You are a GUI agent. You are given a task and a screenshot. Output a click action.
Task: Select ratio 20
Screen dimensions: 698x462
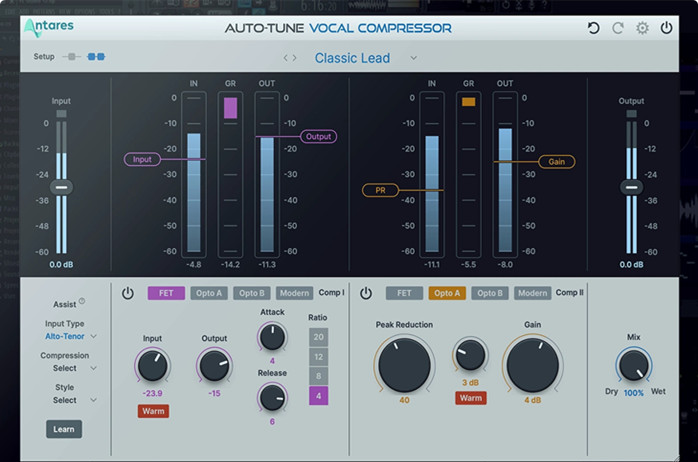pyautogui.click(x=318, y=337)
